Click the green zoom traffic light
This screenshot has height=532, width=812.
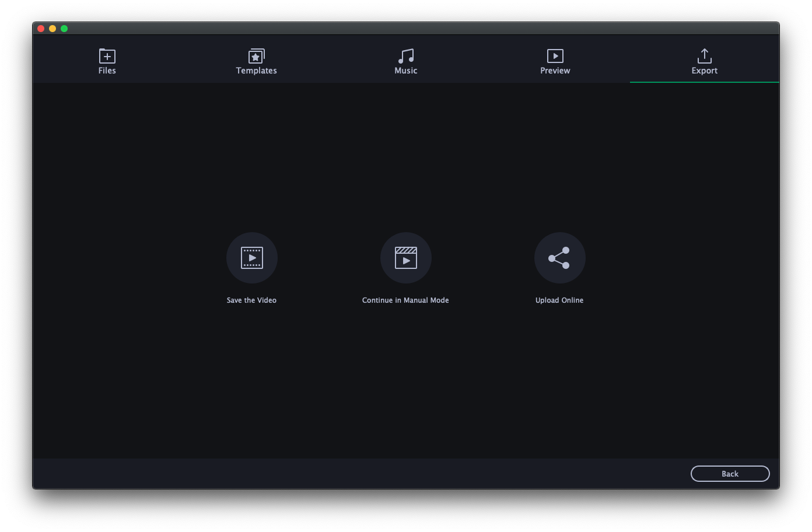point(64,28)
